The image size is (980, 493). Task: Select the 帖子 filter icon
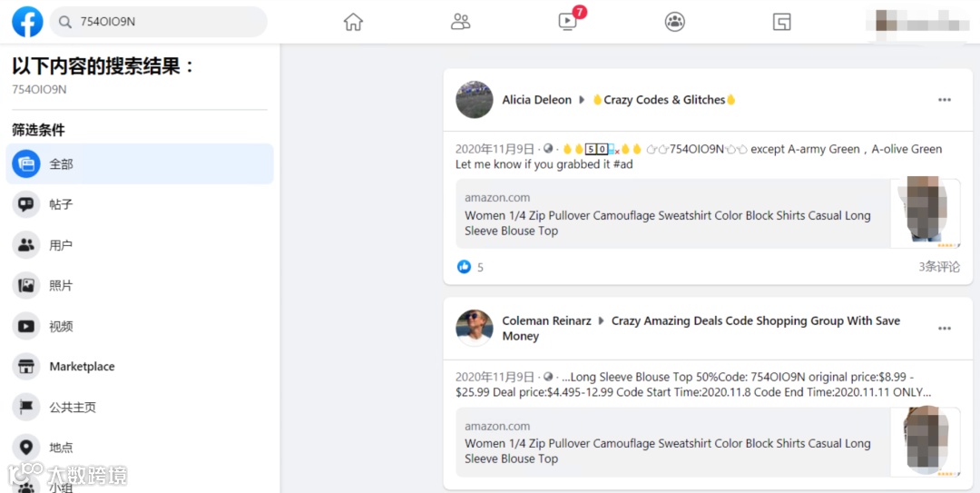26,204
